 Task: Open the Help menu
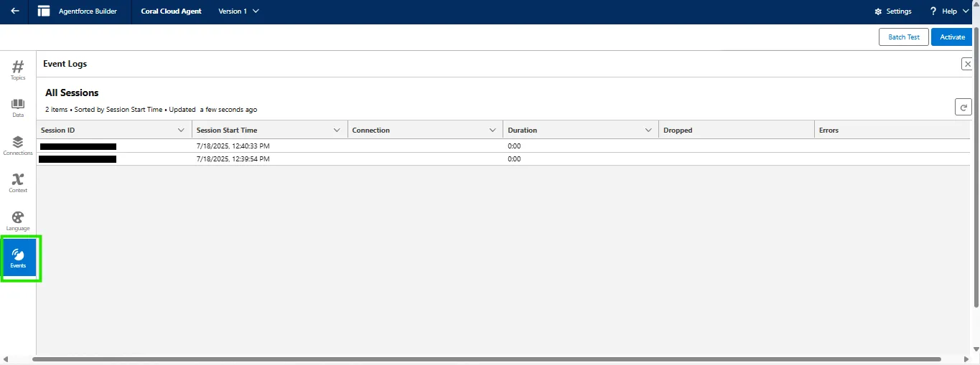pyautogui.click(x=948, y=11)
